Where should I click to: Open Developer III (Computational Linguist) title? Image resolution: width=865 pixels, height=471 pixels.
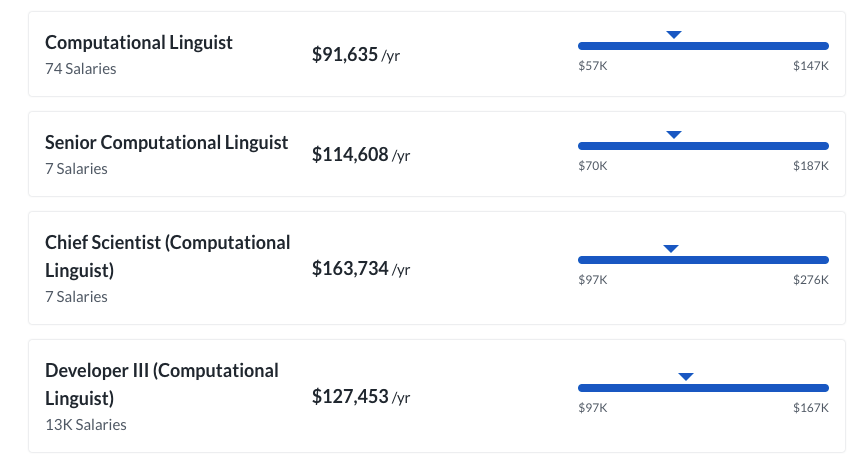(x=161, y=384)
